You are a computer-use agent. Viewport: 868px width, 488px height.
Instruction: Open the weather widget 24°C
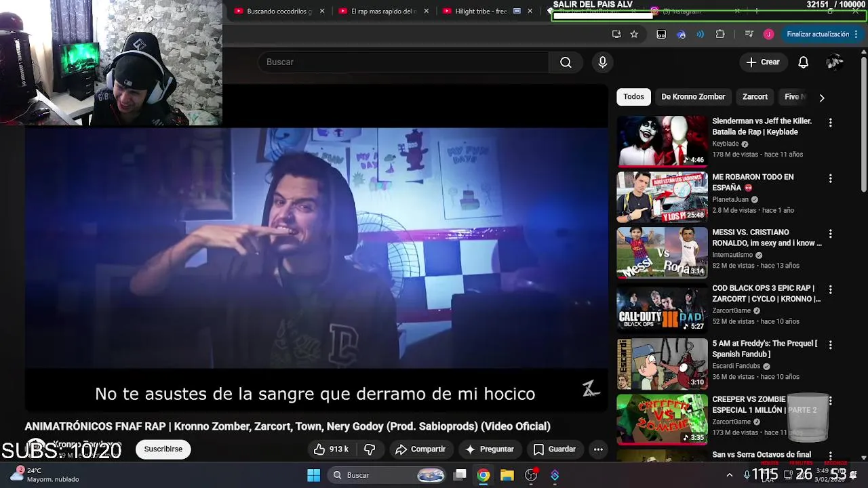[46, 474]
